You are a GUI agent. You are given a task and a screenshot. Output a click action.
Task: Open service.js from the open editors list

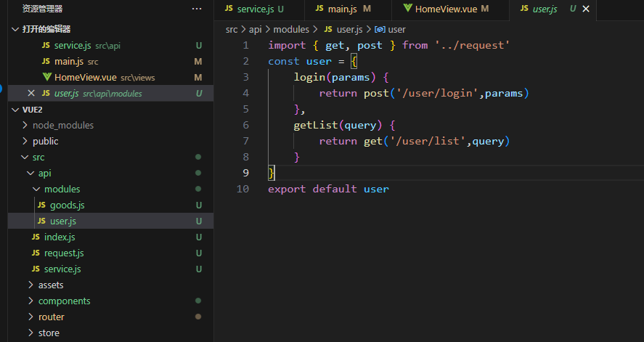(110, 45)
